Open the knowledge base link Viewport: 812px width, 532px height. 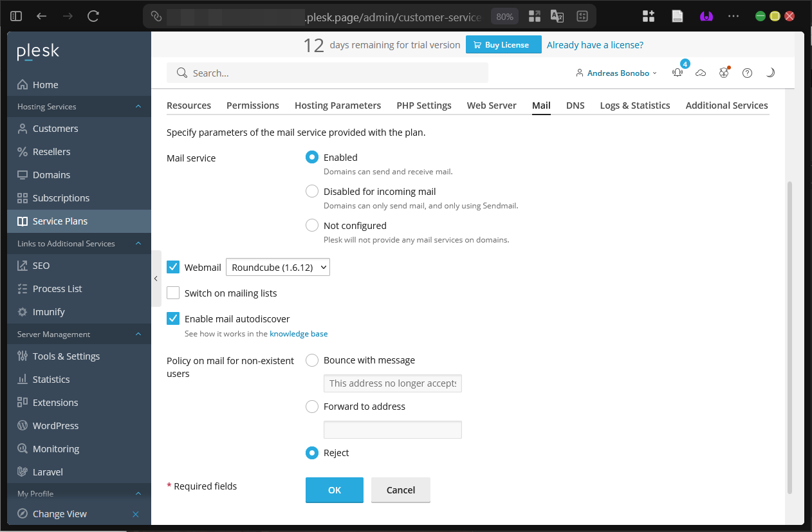pyautogui.click(x=299, y=334)
